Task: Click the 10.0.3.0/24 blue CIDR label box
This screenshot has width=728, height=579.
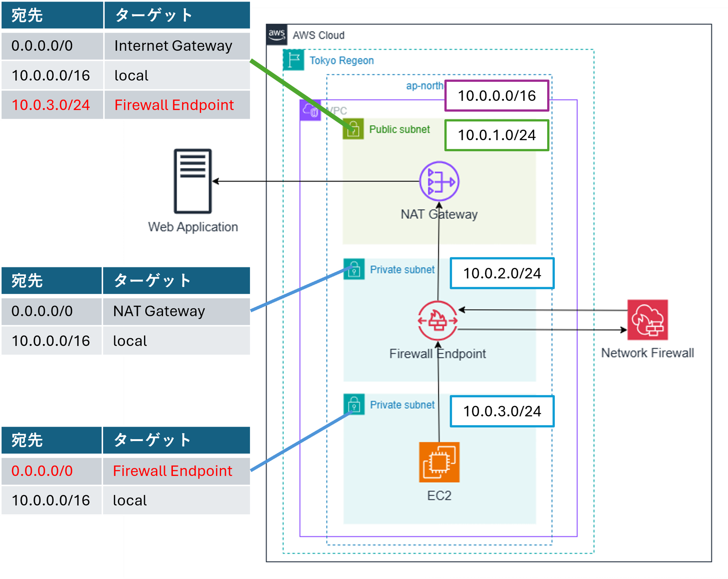Action: tap(502, 411)
